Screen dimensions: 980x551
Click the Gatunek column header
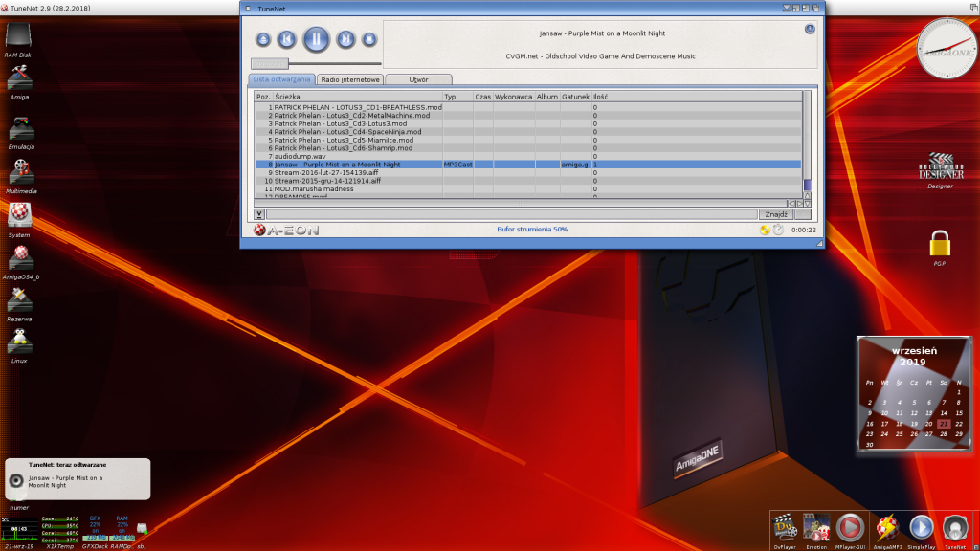pyautogui.click(x=575, y=97)
